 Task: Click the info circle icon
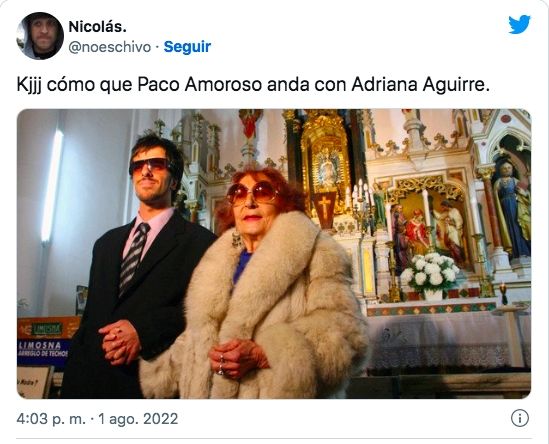[x=520, y=418]
